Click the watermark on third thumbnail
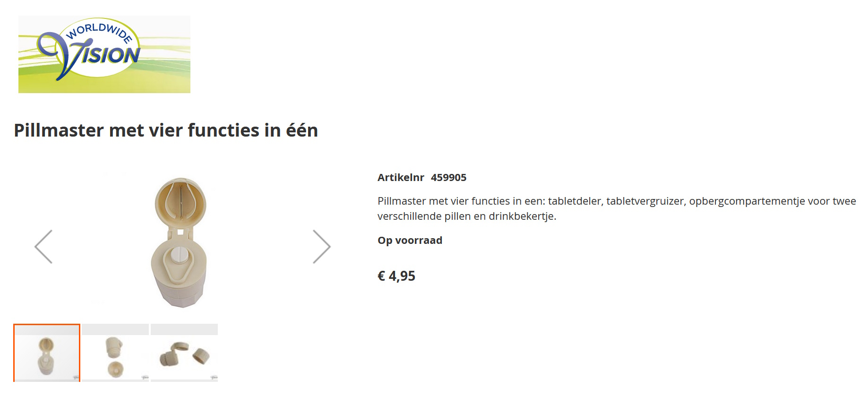The width and height of the screenshot is (868, 397). tap(214, 377)
